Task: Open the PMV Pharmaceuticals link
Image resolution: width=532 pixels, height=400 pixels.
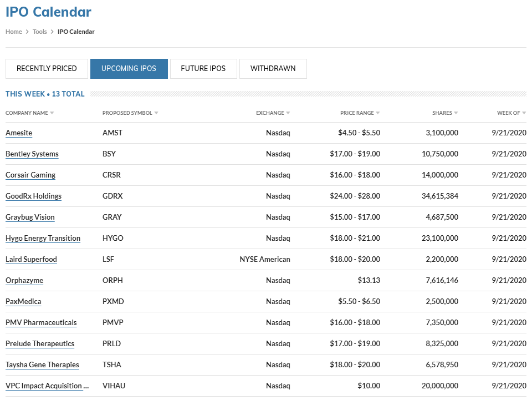Action: pos(41,322)
